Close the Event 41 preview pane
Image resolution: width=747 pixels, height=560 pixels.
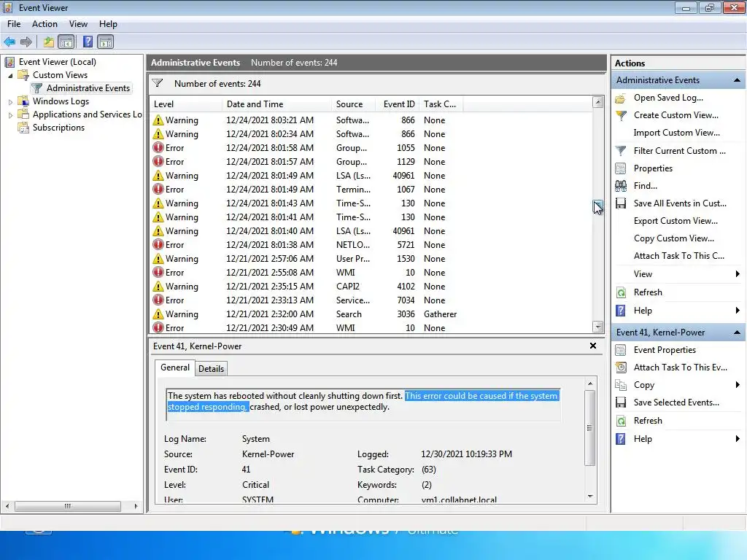click(593, 346)
